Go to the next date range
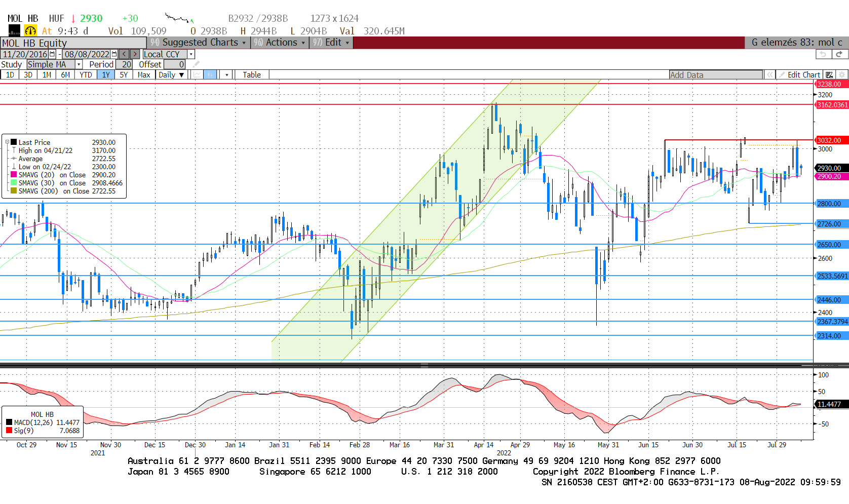The image size is (849, 504). [135, 54]
